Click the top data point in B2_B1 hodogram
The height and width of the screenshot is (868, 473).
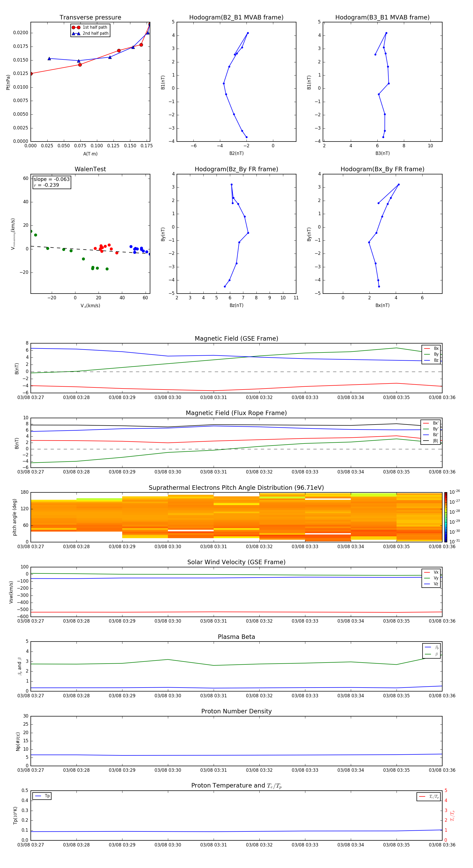pos(248,33)
